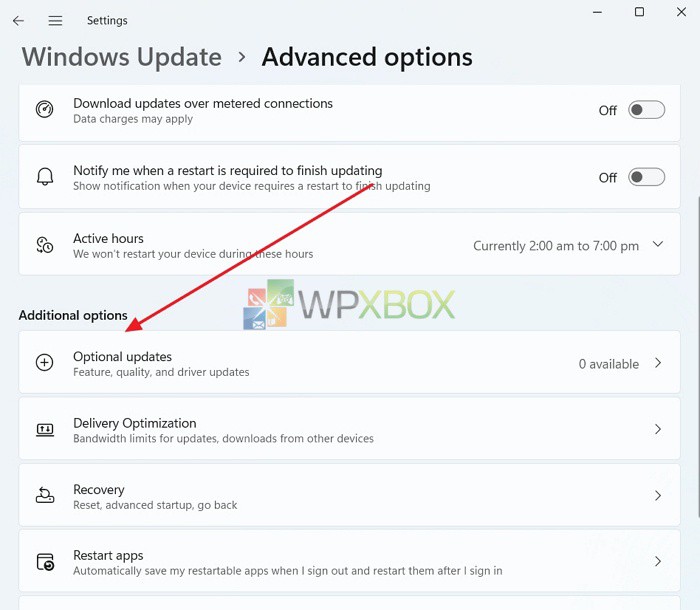Click 'Reset, advanced startup, go back' text
Viewport: 700px width, 610px height.
[155, 505]
